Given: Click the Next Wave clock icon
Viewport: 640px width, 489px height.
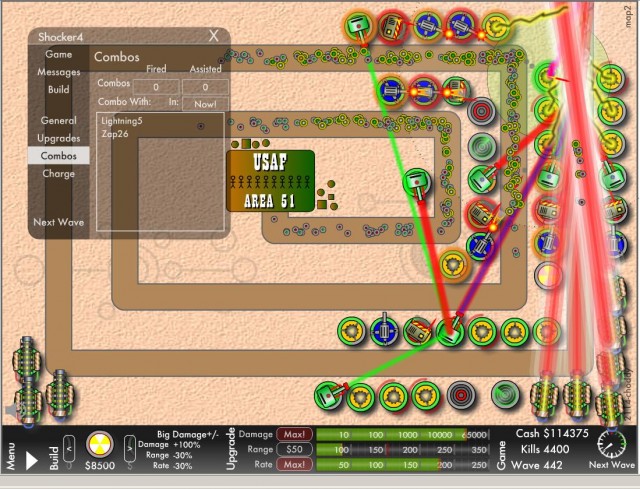Looking at the screenshot, I should point(611,445).
